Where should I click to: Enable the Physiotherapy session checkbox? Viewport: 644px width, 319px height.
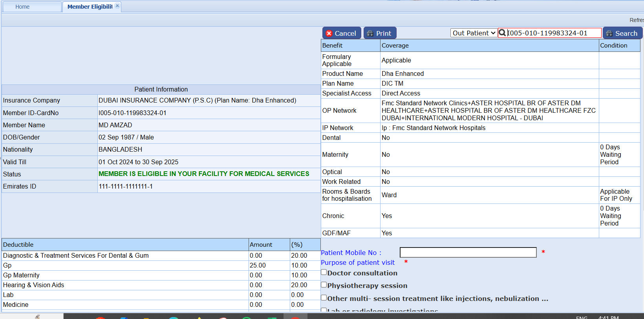324,285
